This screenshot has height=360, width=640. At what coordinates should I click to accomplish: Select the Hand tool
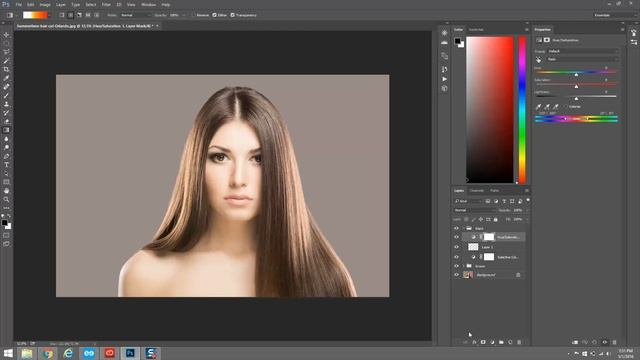6,191
